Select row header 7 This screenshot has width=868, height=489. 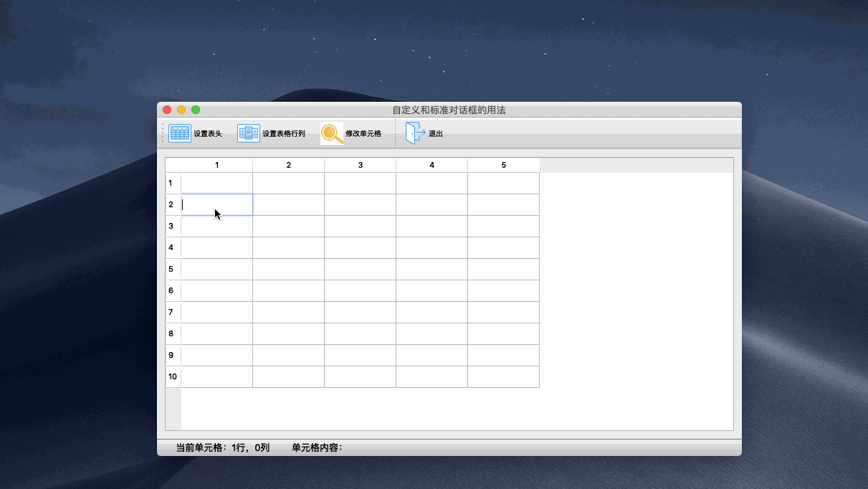[x=173, y=312]
